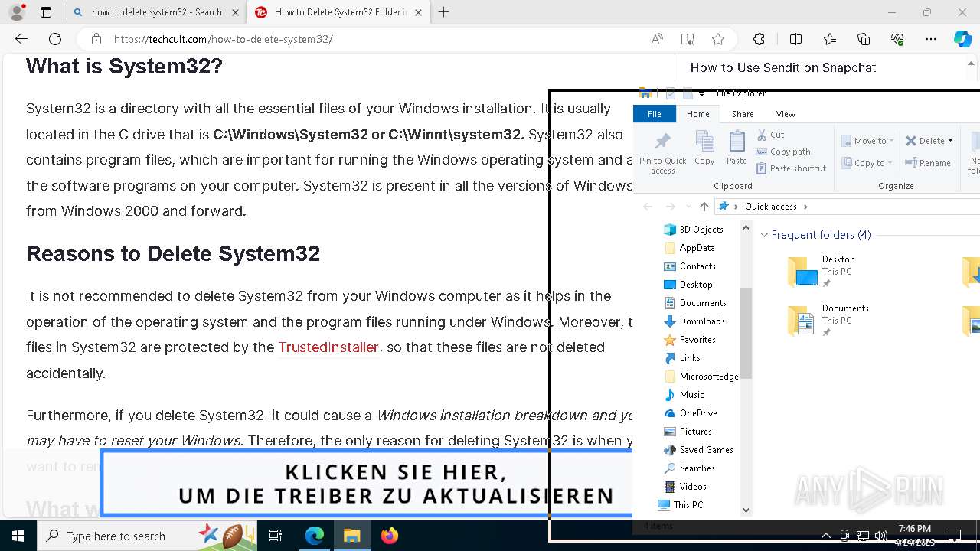This screenshot has width=980, height=551.
Task: Close the "How to Delete System32 Folder" tab
Action: 418,12
